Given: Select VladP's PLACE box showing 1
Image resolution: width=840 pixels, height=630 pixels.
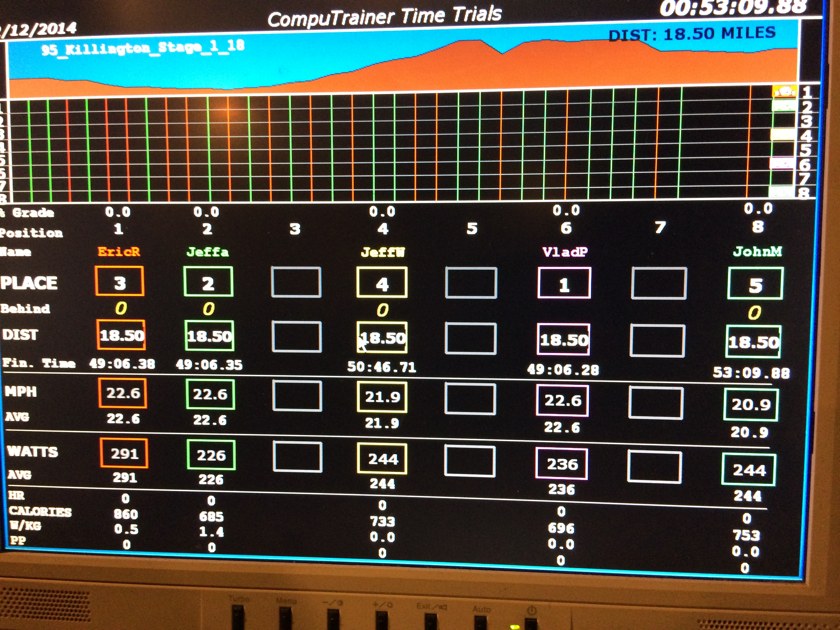Looking at the screenshot, I should coord(564,283).
